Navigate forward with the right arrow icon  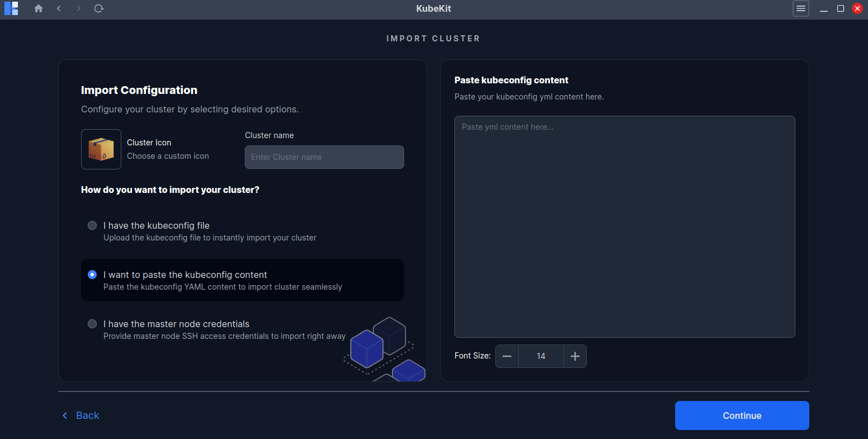79,8
